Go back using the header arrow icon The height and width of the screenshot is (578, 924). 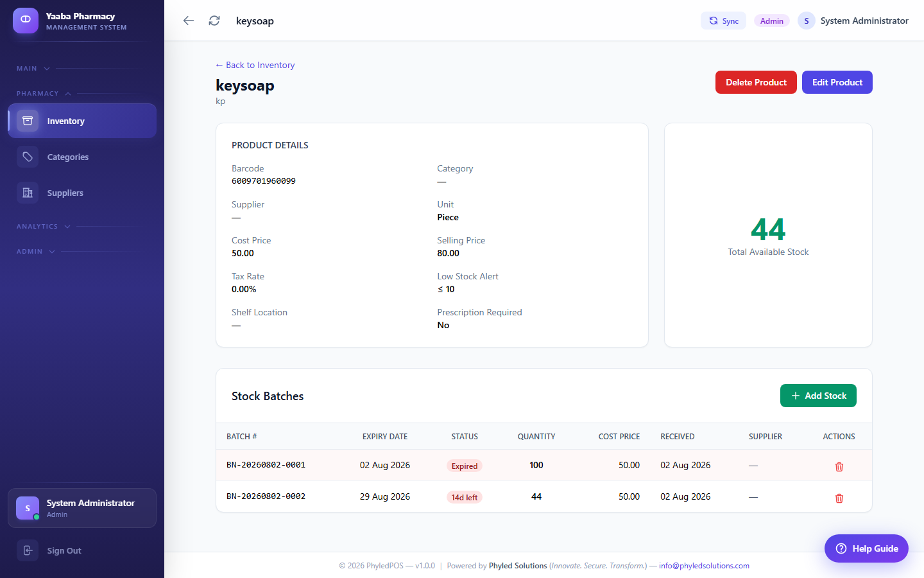pyautogui.click(x=189, y=21)
